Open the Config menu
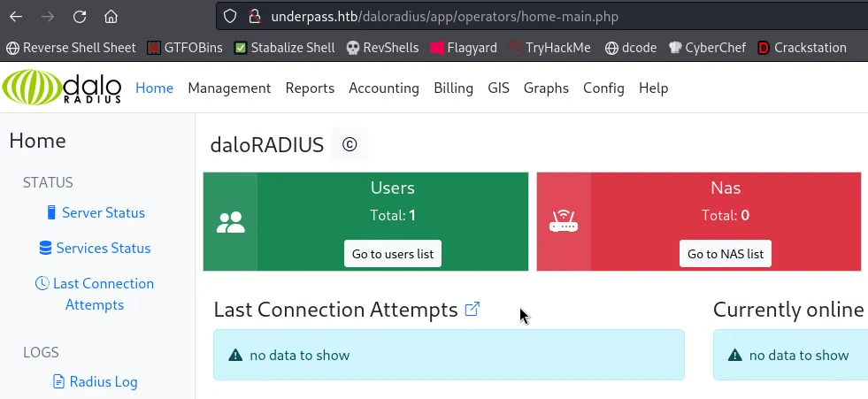This screenshot has width=868, height=399. click(603, 88)
